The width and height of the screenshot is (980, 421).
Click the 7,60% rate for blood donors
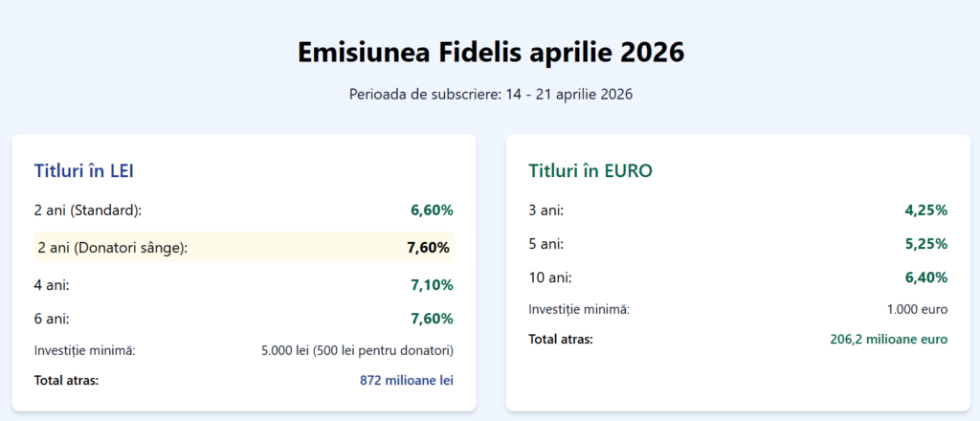point(428,248)
